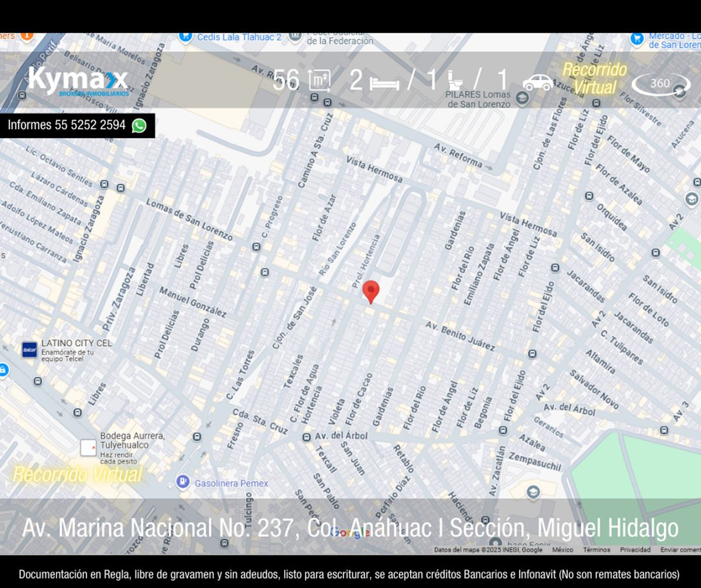
Task: Select the Bodega Aurrera, Tulyehualco place label
Action: [x=132, y=441]
